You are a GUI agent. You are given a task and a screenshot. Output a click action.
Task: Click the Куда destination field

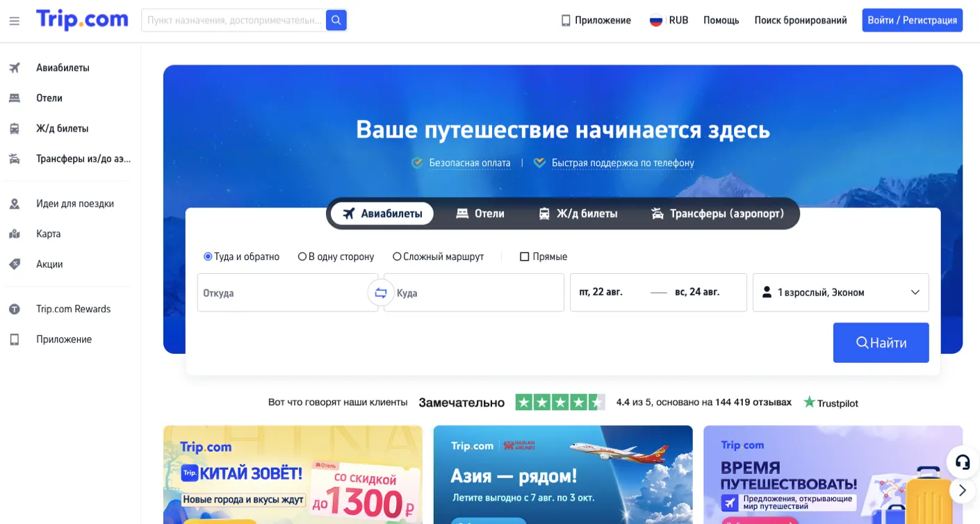[x=475, y=293]
